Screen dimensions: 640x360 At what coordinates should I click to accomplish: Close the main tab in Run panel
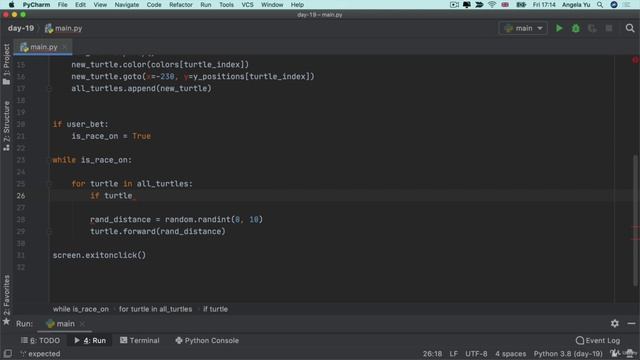click(x=82, y=324)
